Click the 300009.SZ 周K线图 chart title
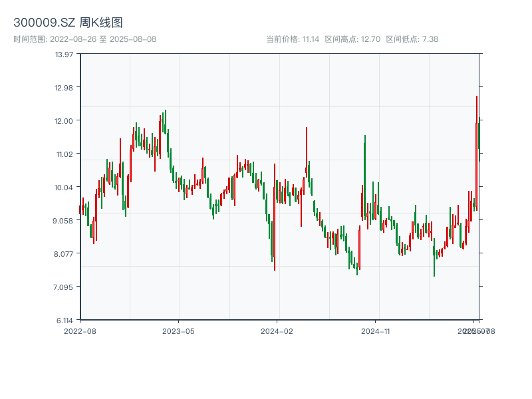Viewport: 532px width, 399px height. click(x=68, y=23)
